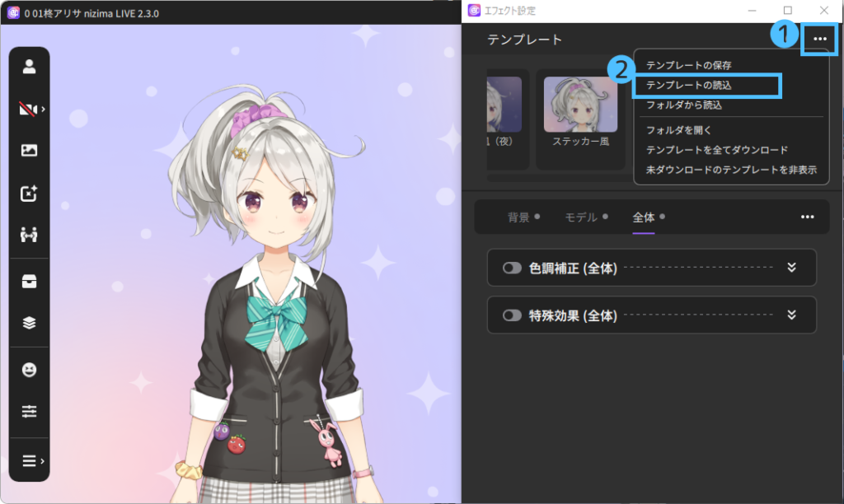
Task: Open the expression smiley face icon
Action: pyautogui.click(x=29, y=370)
